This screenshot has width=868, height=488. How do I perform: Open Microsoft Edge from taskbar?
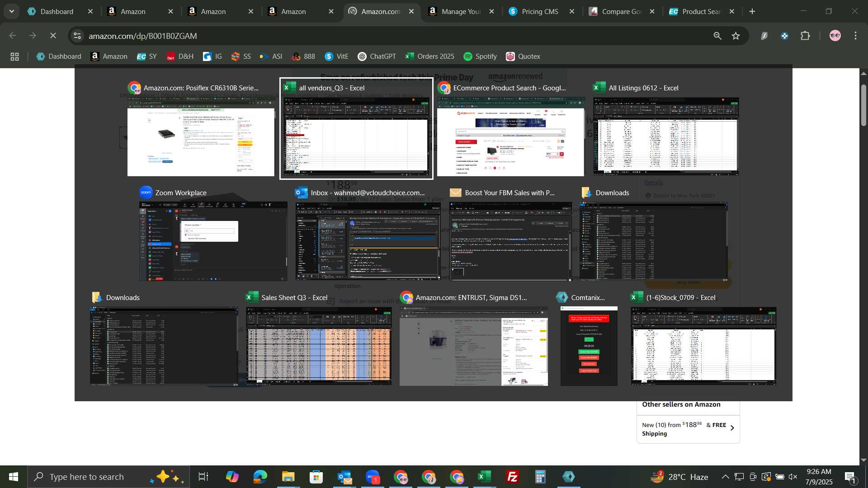tap(260, 477)
